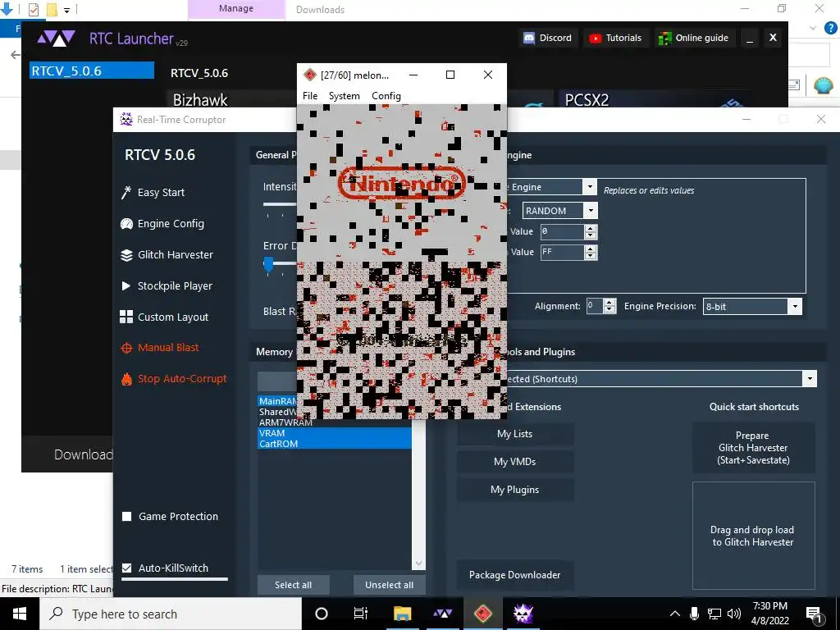The height and width of the screenshot is (630, 840).
Task: Click taskbar search box
Action: tap(171, 614)
